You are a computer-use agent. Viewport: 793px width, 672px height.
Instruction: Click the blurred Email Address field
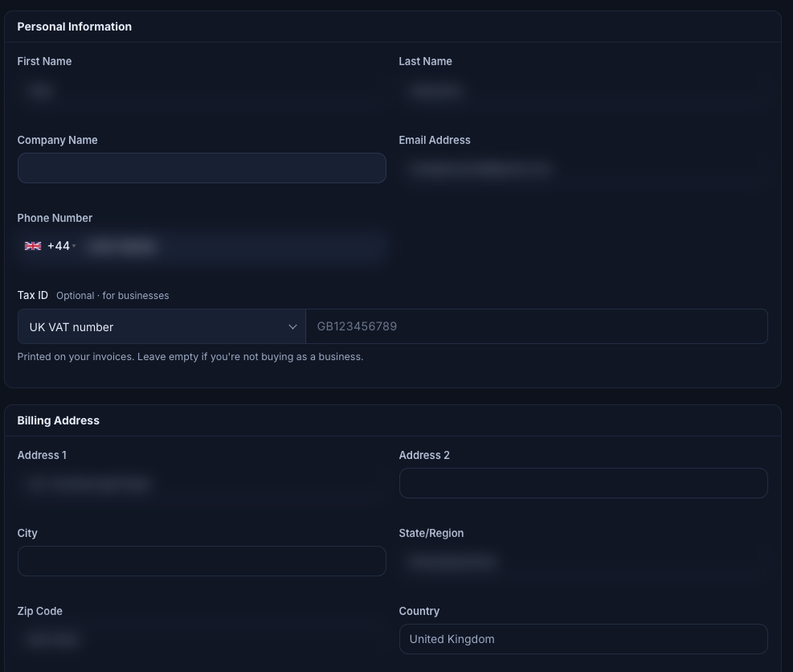point(583,169)
